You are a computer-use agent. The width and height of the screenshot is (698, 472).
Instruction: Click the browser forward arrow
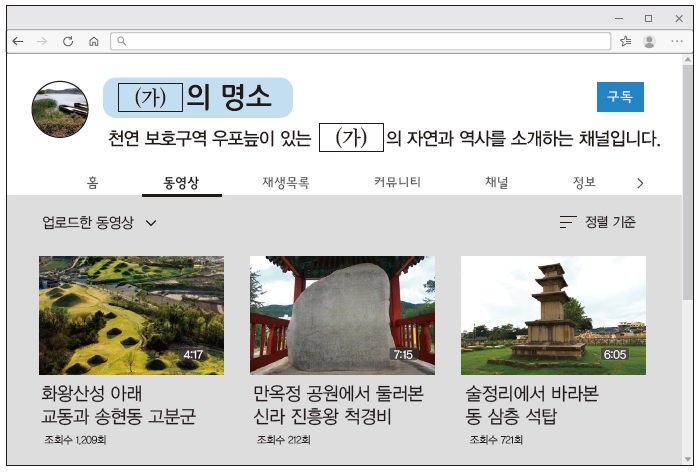click(42, 41)
